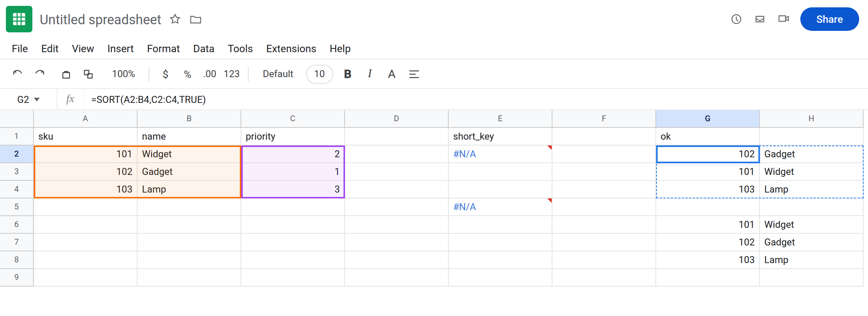The height and width of the screenshot is (316, 868).
Task: Redo the last action
Action: click(40, 74)
